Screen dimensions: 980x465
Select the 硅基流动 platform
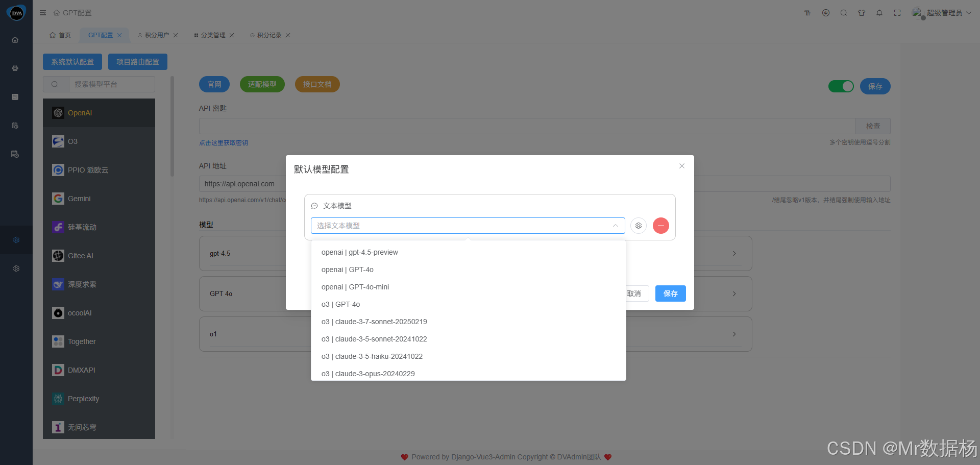[x=99, y=227]
